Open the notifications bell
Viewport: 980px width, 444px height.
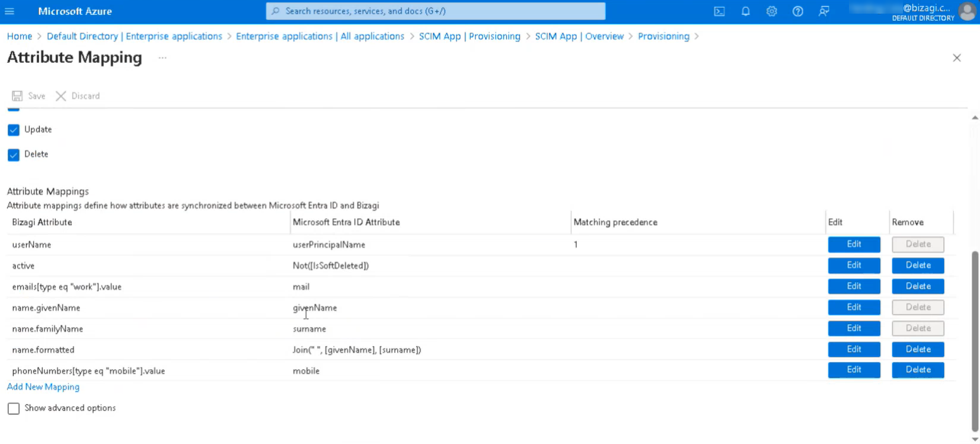(745, 11)
